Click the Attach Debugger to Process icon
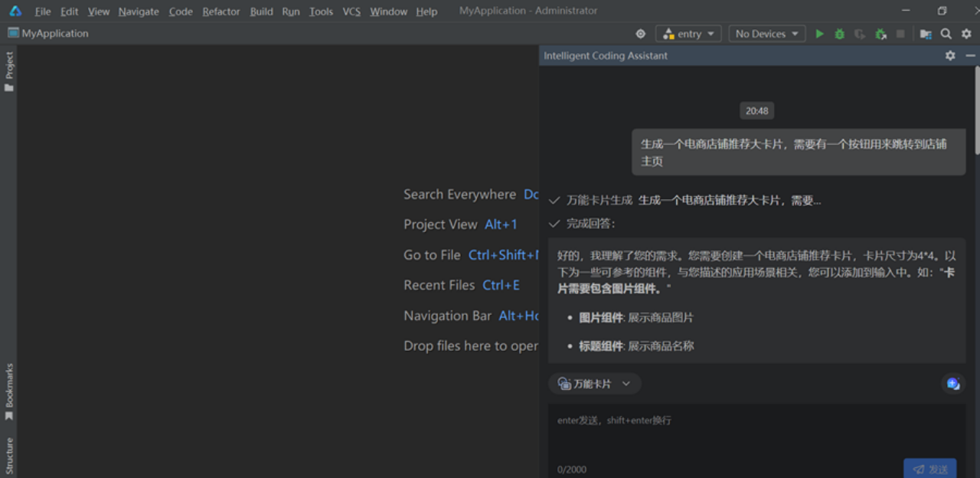This screenshot has width=980, height=478. click(880, 34)
